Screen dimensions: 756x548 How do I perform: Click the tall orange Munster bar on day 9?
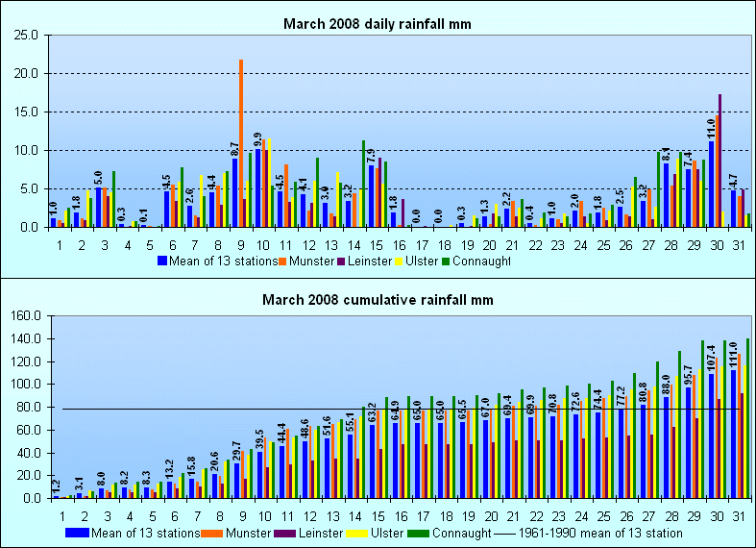click(241, 143)
